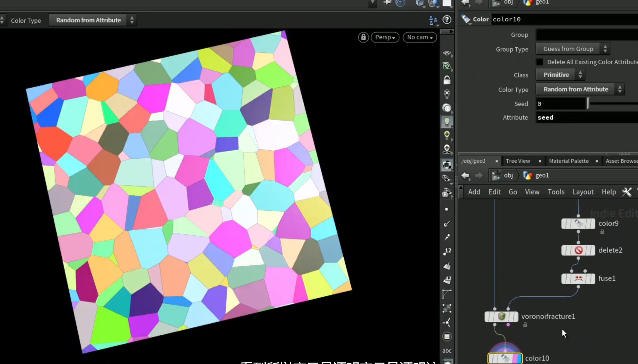638x364 pixels.
Task: Switch to the /obj/geo1 tab
Action: [x=473, y=161]
